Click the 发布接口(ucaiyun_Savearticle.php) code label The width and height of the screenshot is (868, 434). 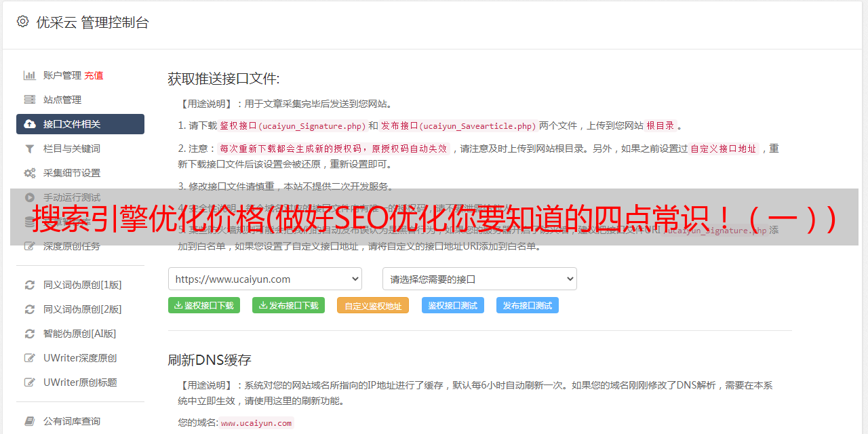pyautogui.click(x=458, y=125)
